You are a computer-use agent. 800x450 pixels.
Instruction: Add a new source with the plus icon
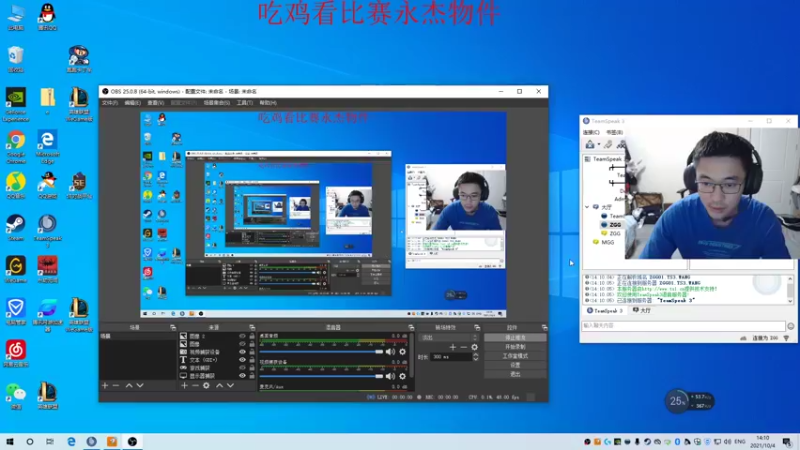click(185, 386)
